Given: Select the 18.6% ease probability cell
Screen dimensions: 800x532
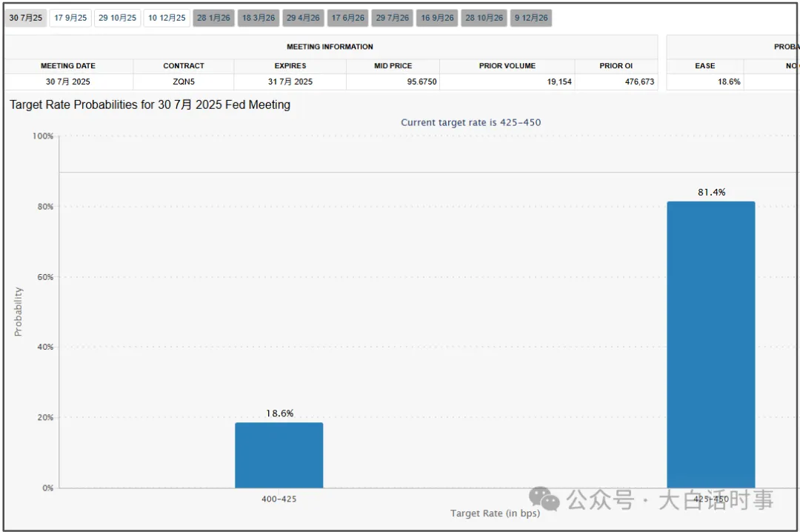Looking at the screenshot, I should [705, 82].
